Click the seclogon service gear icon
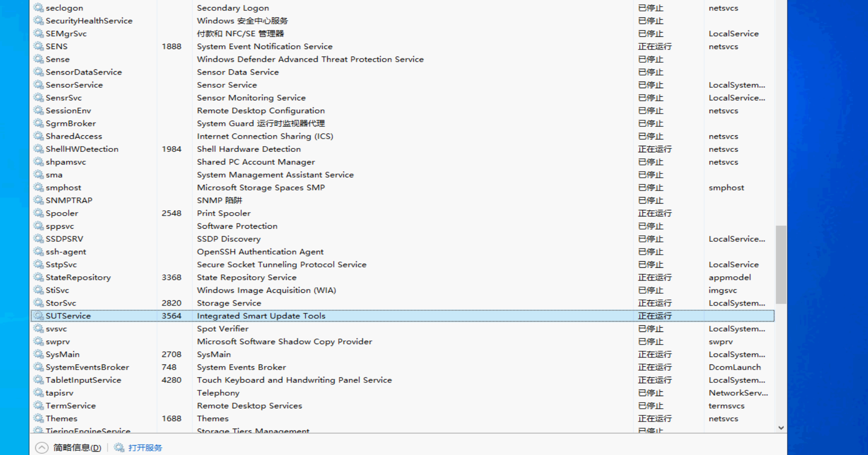Screen dimensions: 868x455 point(39,8)
